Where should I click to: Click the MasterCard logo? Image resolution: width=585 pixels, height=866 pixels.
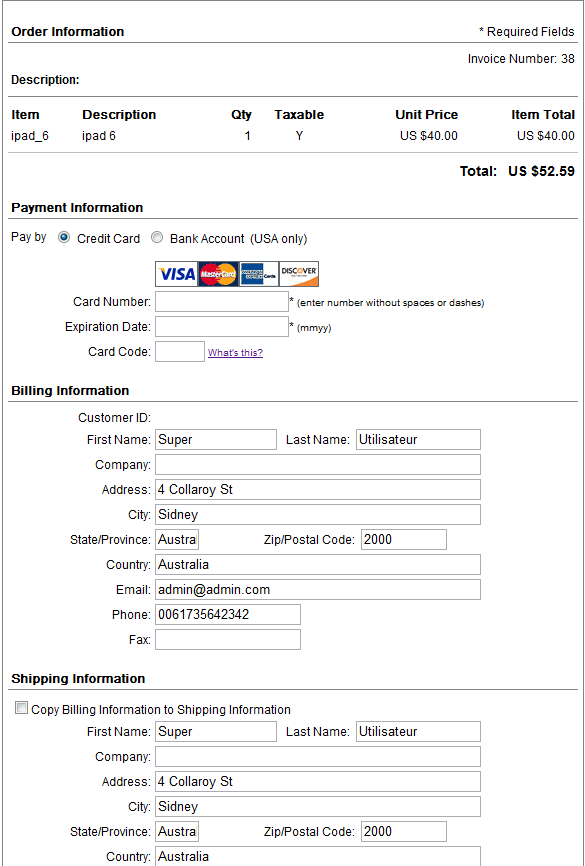coord(218,274)
